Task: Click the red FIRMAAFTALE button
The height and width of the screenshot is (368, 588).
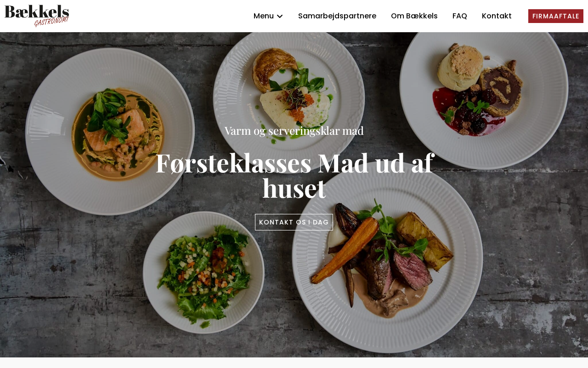Action: click(x=556, y=16)
